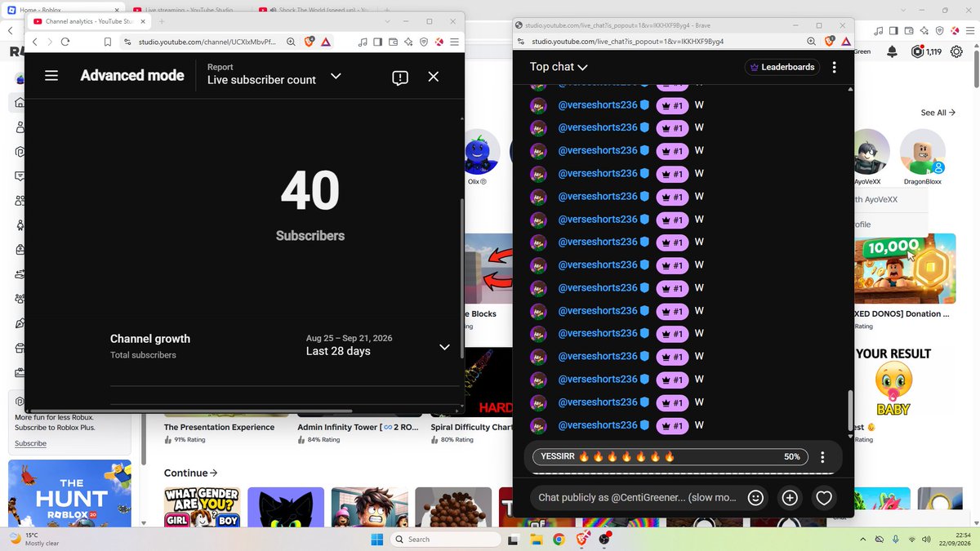The height and width of the screenshot is (551, 980).
Task: Click the plus circle icon in chat
Action: (x=790, y=497)
